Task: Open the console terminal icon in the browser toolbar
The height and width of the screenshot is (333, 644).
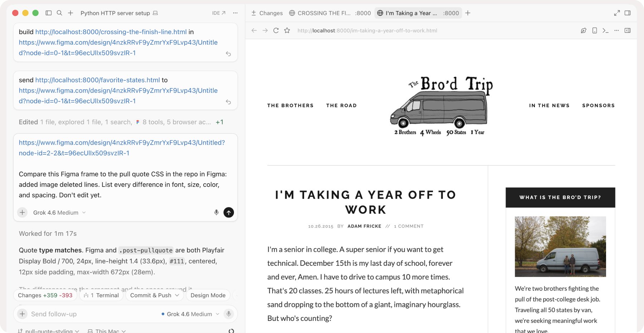Action: click(x=605, y=30)
